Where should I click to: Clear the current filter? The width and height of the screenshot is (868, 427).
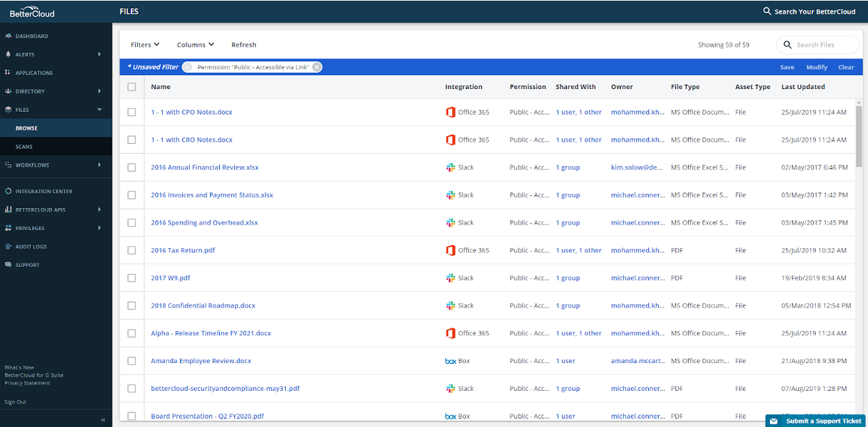pyautogui.click(x=846, y=67)
